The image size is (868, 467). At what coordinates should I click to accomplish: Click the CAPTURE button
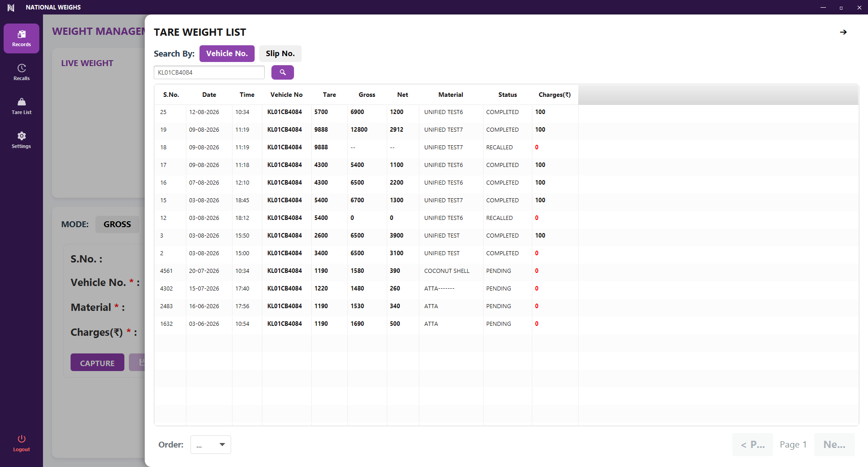(97, 362)
